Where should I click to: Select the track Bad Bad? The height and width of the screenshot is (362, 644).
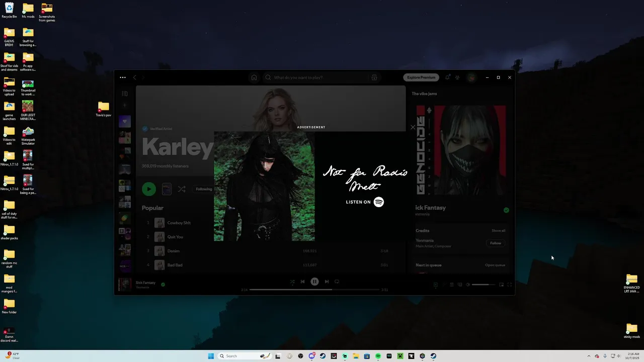click(175, 265)
